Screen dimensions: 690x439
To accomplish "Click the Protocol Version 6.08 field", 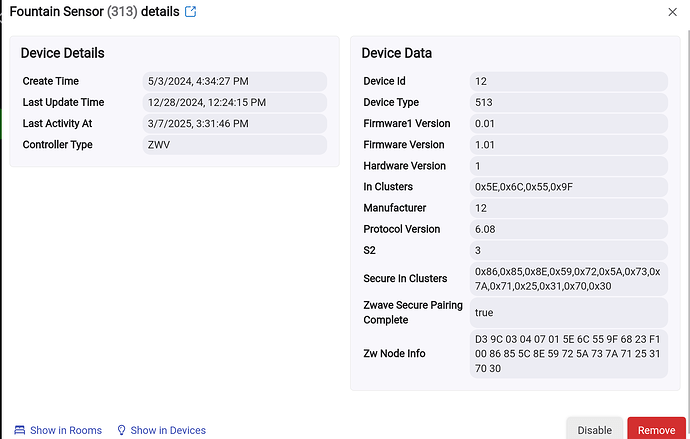I will pos(568,229).
